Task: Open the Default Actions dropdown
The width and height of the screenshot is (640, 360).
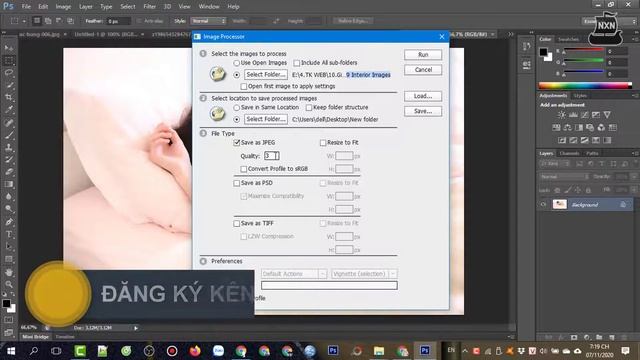Action: click(x=294, y=273)
